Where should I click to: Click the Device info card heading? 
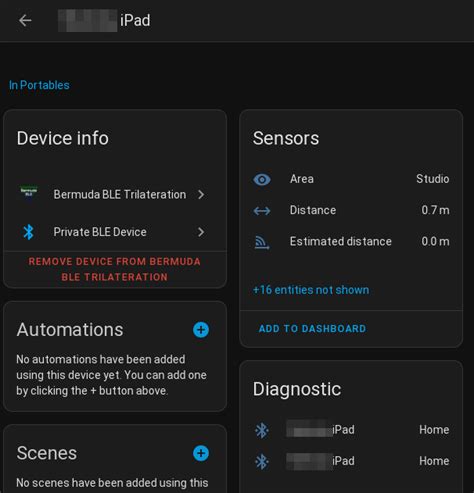(63, 138)
